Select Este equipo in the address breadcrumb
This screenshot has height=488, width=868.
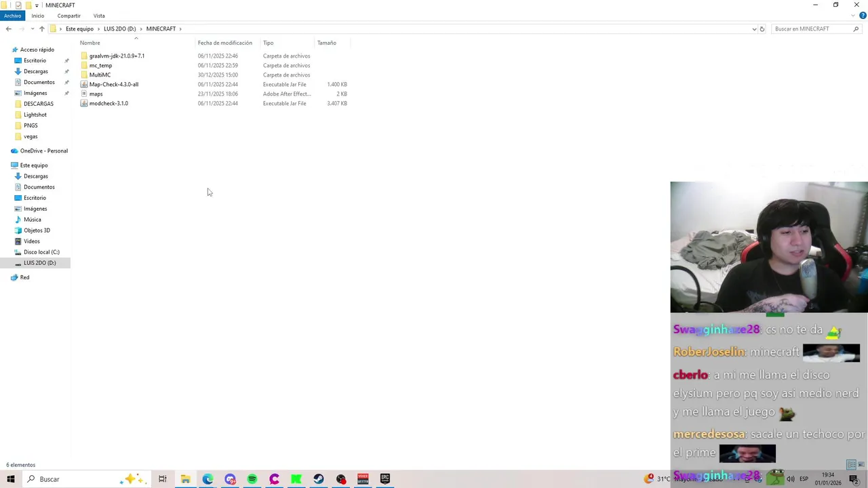[x=79, y=28]
